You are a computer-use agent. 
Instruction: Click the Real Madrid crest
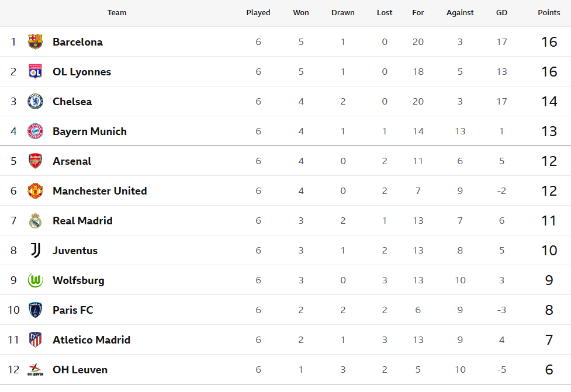36,221
